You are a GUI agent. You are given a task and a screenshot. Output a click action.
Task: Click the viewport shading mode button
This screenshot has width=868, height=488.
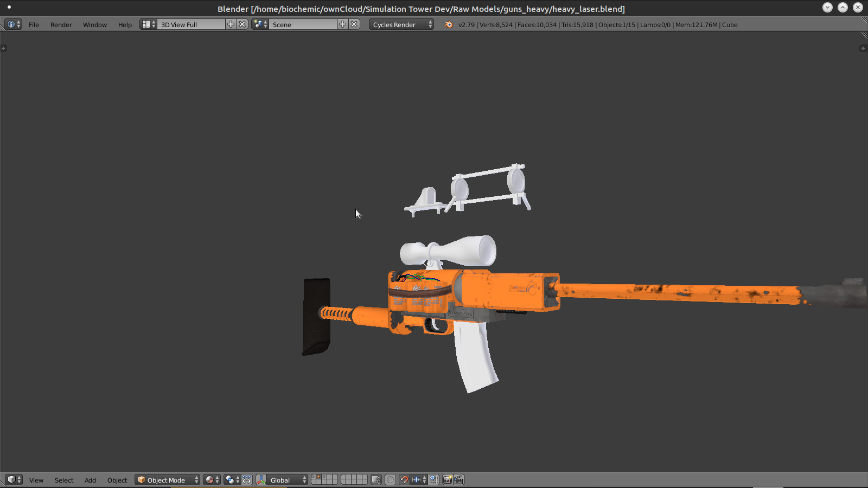(212, 480)
